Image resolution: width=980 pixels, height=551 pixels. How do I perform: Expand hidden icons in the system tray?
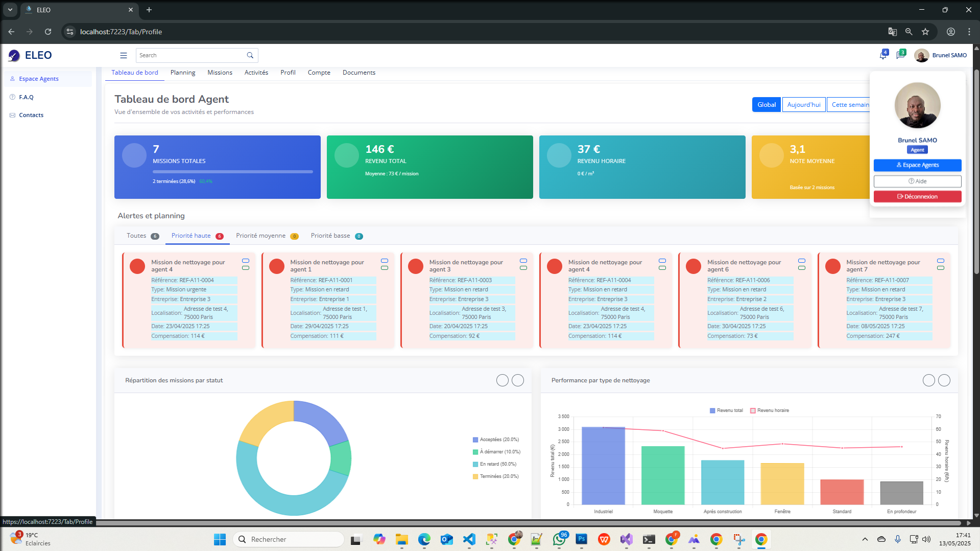(x=865, y=539)
